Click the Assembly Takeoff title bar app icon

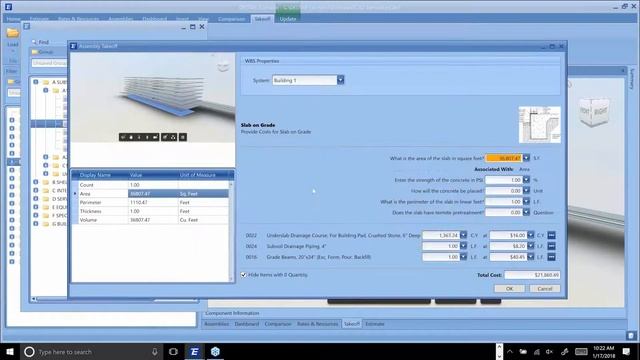coord(73,46)
